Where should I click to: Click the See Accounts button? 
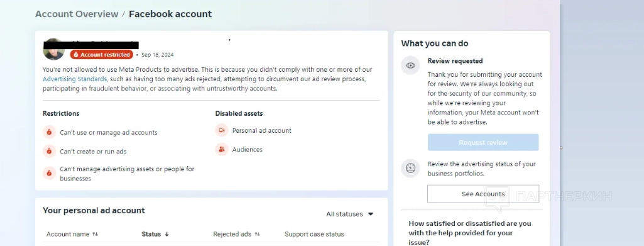pyautogui.click(x=483, y=194)
